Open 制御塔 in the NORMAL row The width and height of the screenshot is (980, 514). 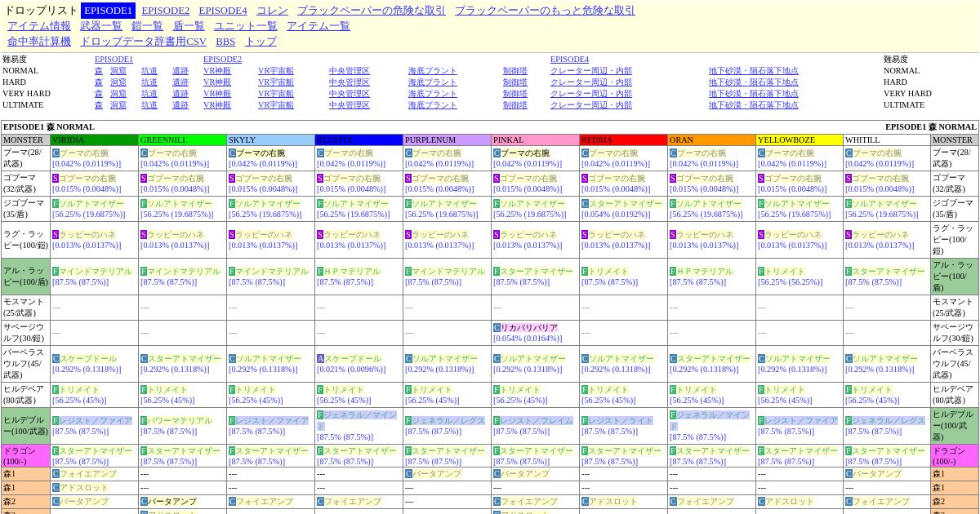tap(515, 71)
